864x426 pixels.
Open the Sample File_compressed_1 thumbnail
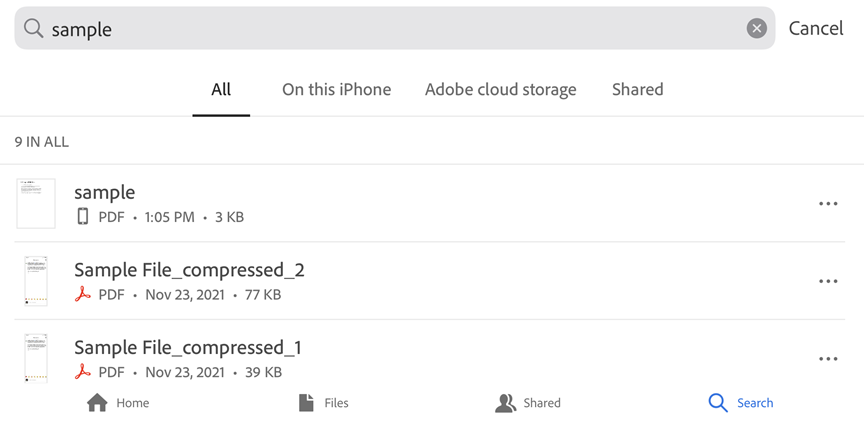point(36,358)
